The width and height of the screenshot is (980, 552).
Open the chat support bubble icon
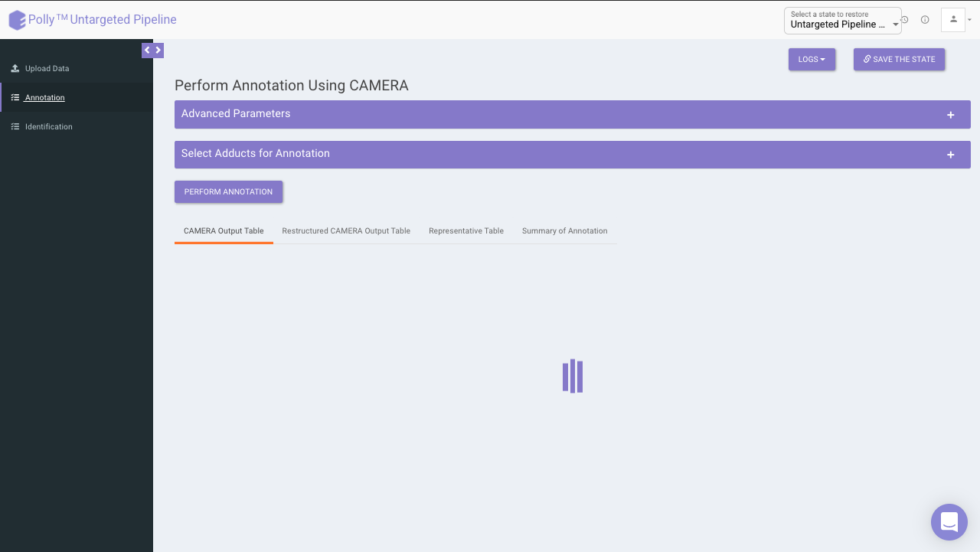tap(949, 522)
